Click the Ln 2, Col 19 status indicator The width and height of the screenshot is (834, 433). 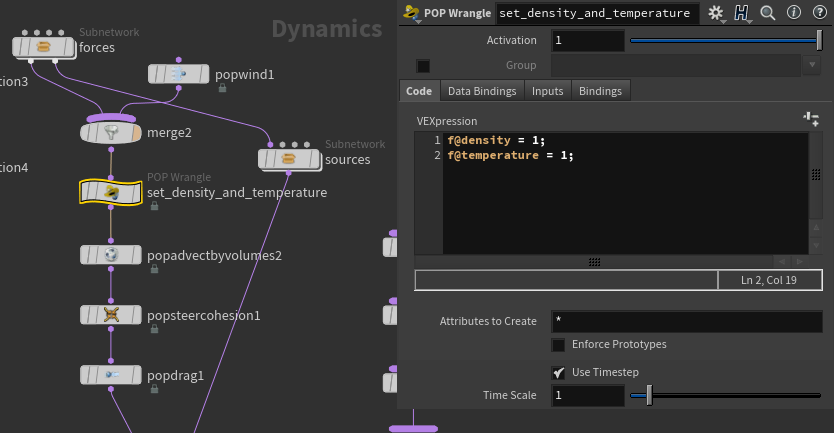(769, 280)
